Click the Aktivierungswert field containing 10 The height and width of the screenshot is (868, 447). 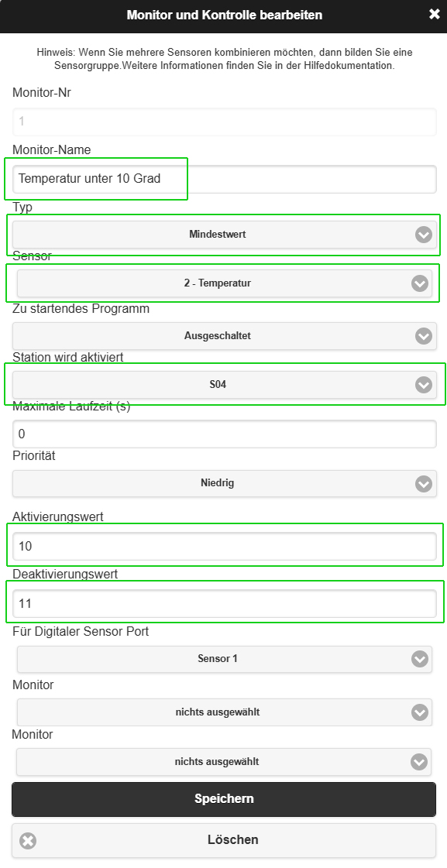(x=225, y=547)
